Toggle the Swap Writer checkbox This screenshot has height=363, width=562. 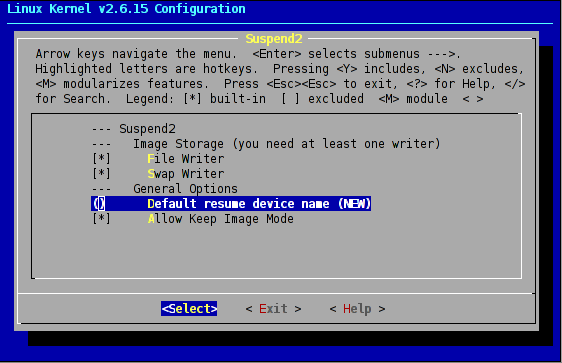tap(101, 173)
